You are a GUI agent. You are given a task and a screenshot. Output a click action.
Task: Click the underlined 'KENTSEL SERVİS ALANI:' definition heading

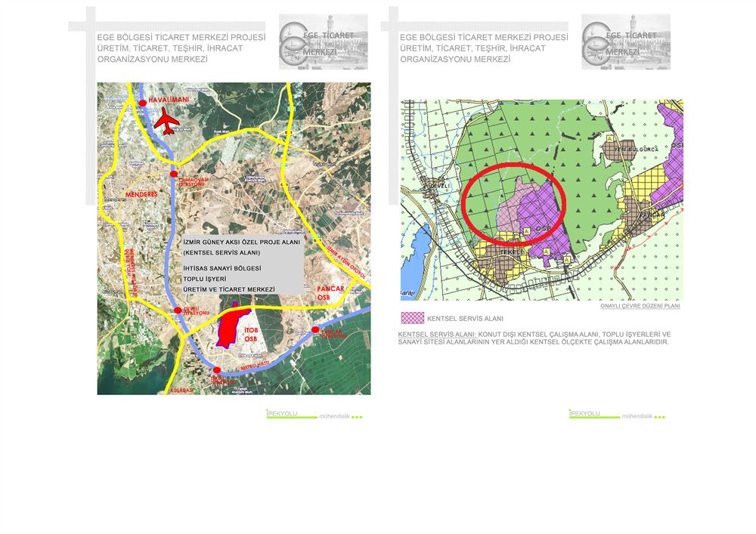(x=437, y=334)
